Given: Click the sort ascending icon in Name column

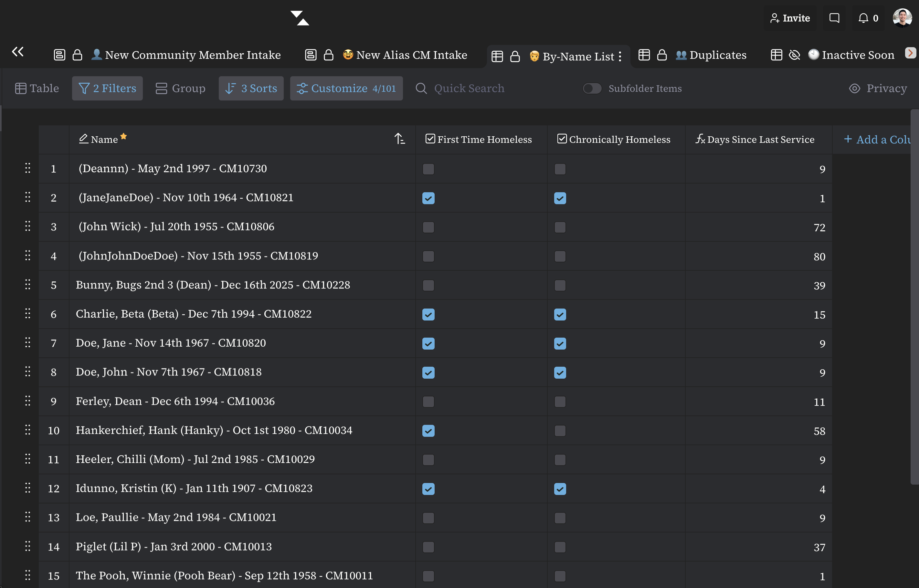Looking at the screenshot, I should (399, 139).
